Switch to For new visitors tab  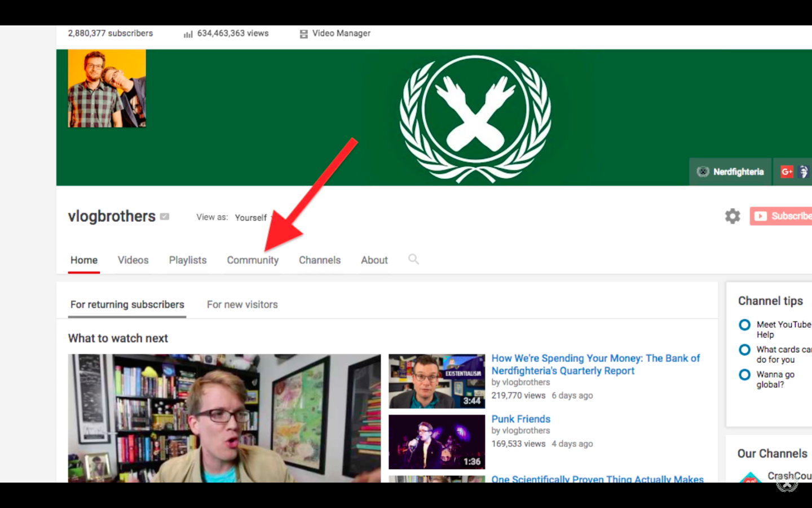[242, 305]
